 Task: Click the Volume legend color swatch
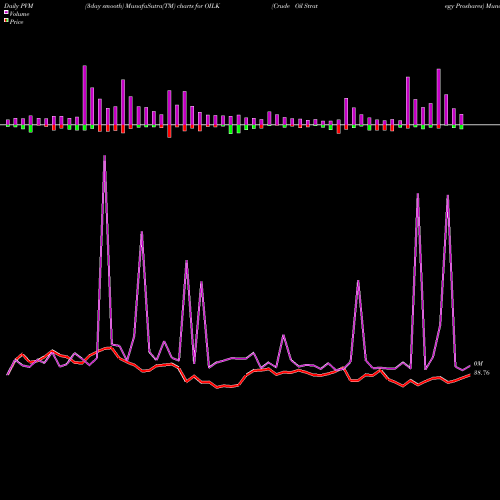pos(6,12)
